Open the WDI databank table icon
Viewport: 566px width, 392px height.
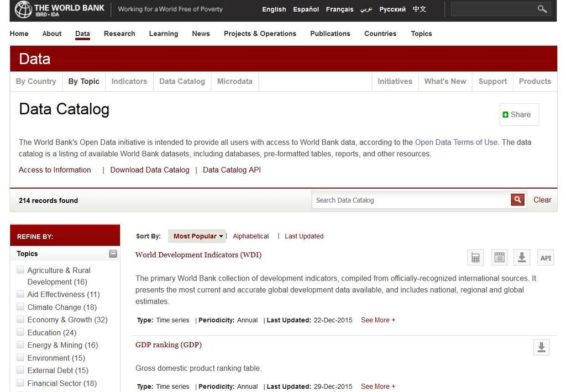[x=475, y=257]
